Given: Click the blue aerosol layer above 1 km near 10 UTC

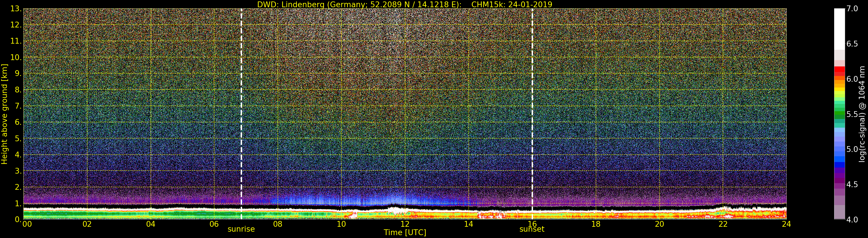Looking at the screenshot, I should tap(341, 200).
